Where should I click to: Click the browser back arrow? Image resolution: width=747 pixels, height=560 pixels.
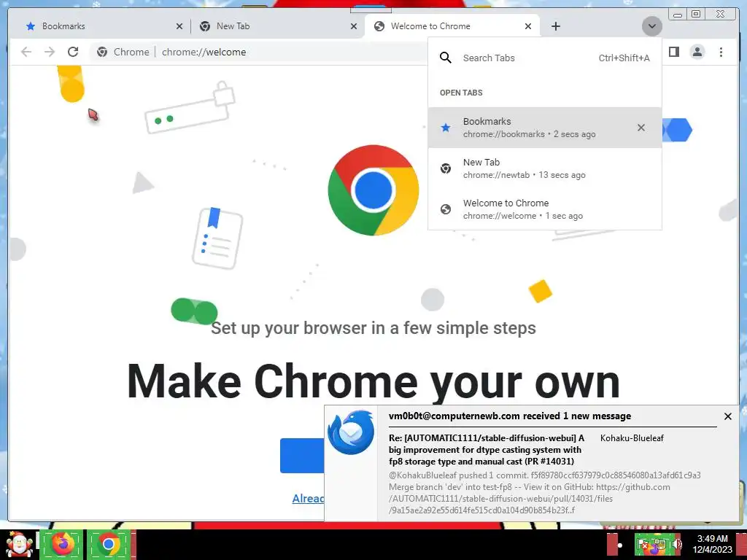26,52
